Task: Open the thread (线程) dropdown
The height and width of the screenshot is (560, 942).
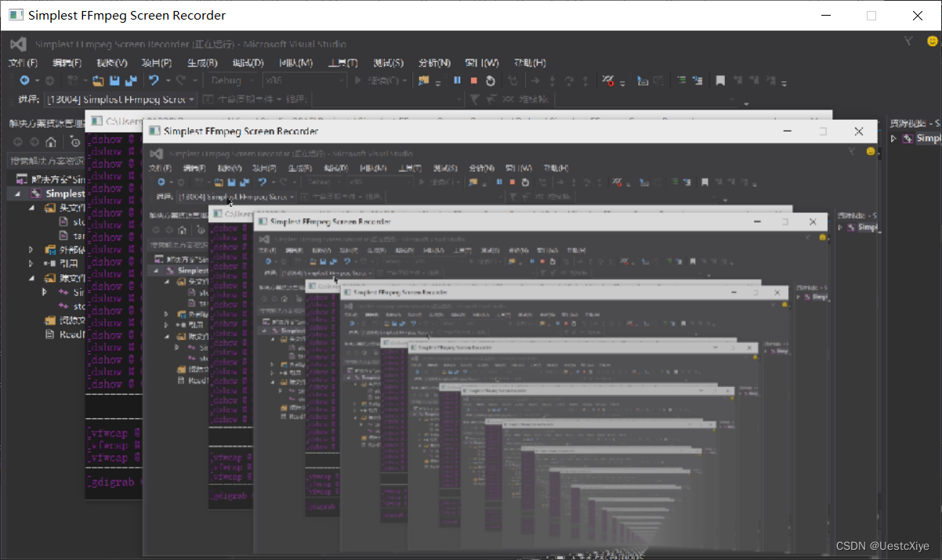Action: (387, 99)
